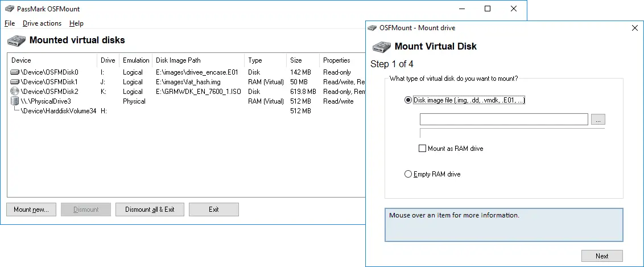Click the PhysicalDrive3 database icon
The width and height of the screenshot is (644, 267).
tap(14, 101)
